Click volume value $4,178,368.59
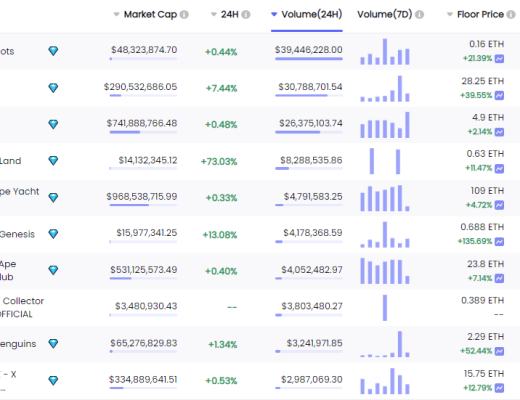The height and width of the screenshot is (400, 520). click(x=313, y=233)
